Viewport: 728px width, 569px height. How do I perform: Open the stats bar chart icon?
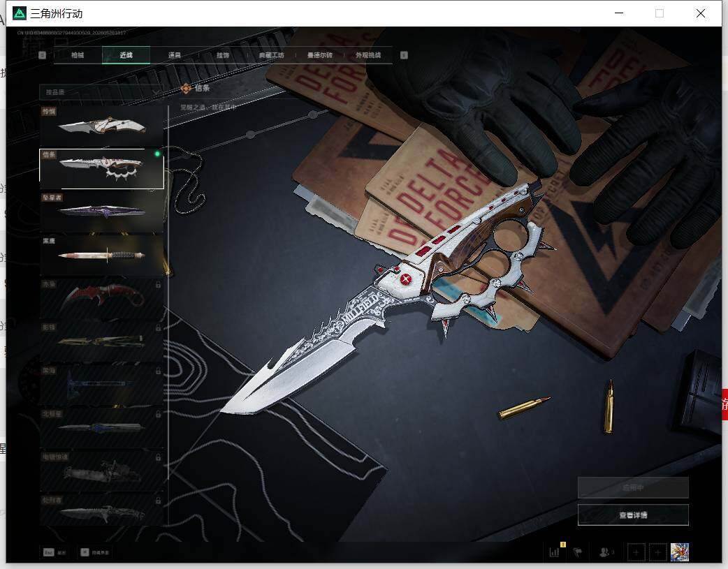click(x=554, y=552)
